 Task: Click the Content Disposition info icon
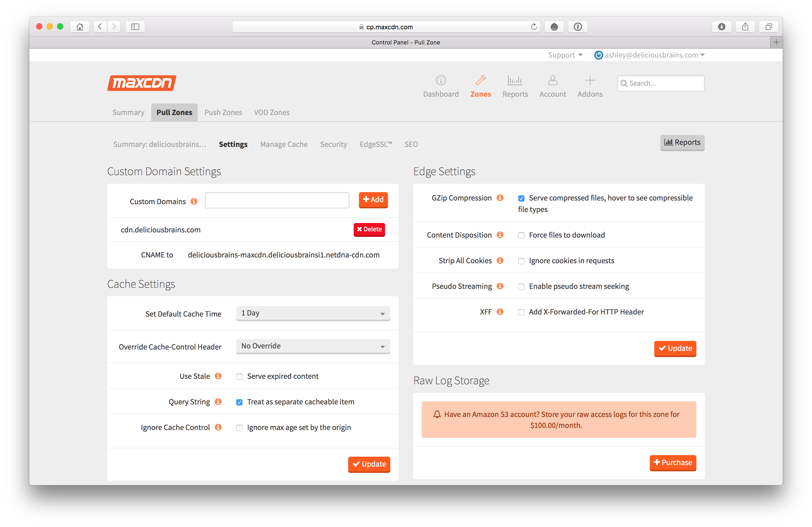[x=500, y=234]
